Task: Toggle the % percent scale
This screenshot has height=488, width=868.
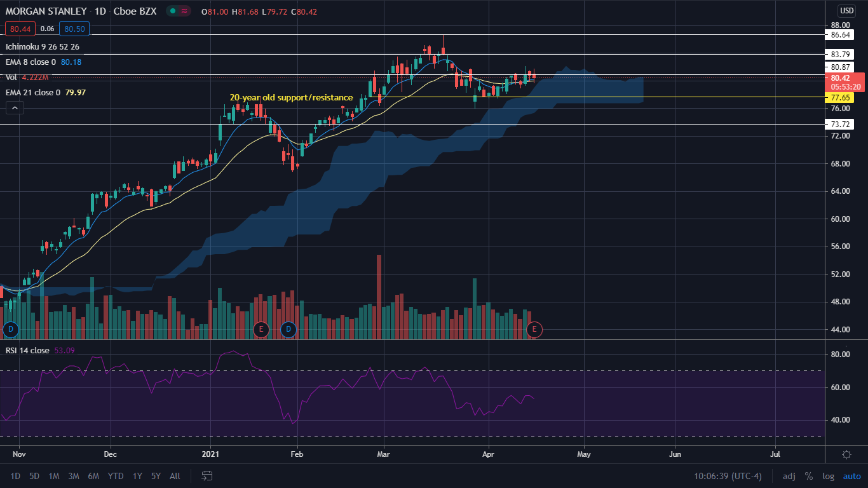Action: point(809,476)
